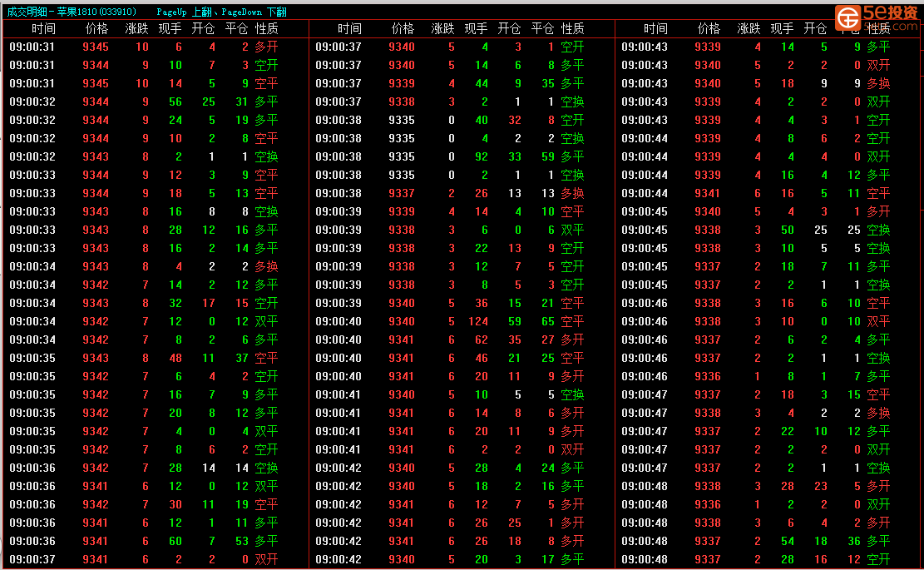Click 平仓 value 31 in the 09:00:32 row
924x570 pixels.
242,102
